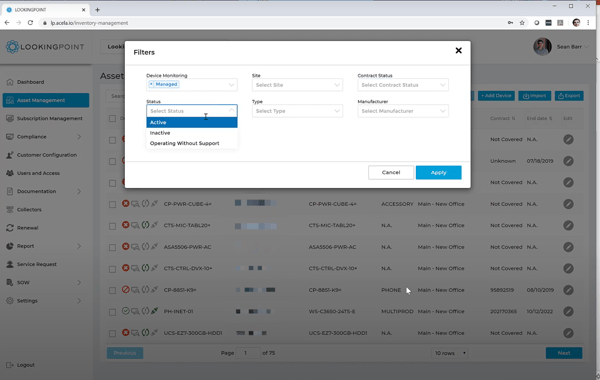Image resolution: width=600 pixels, height=380 pixels.
Task: Open a new browser tab
Action: (x=97, y=10)
